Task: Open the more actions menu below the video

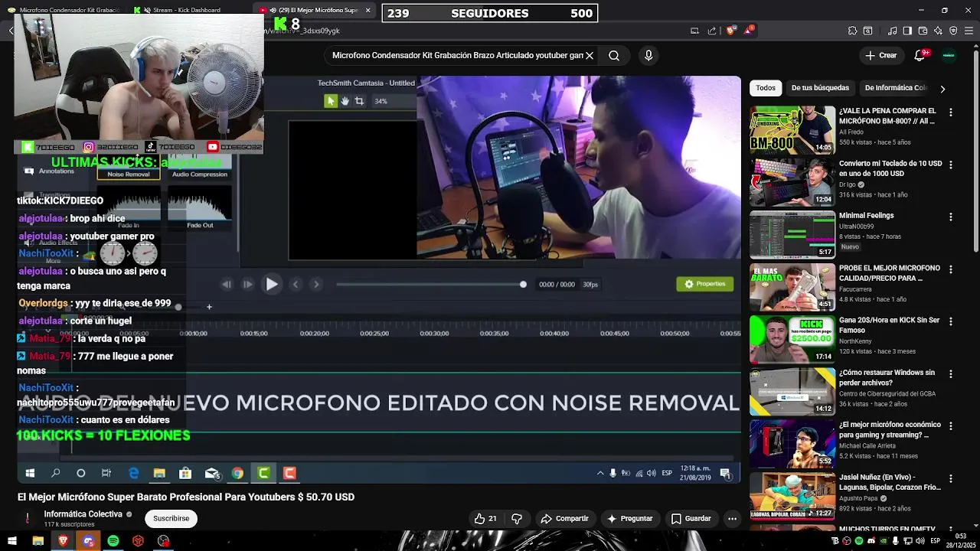Action: coord(732,518)
